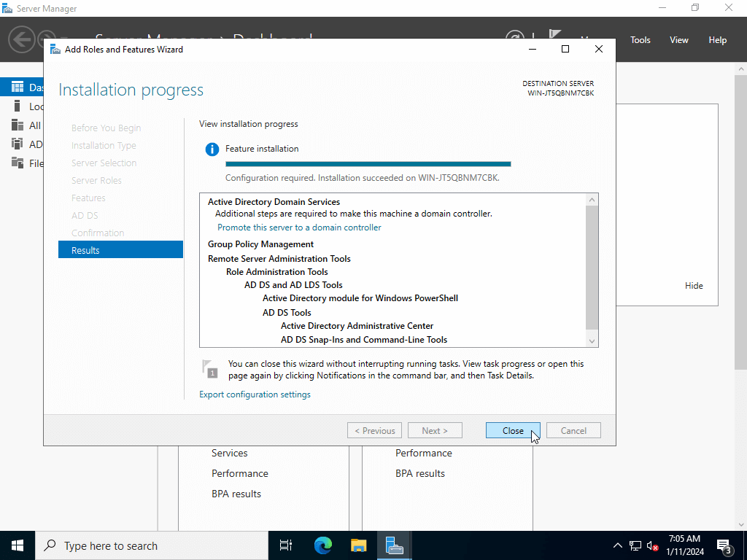The image size is (747, 560).
Task: Open the Windows Start menu
Action: pos(18,545)
